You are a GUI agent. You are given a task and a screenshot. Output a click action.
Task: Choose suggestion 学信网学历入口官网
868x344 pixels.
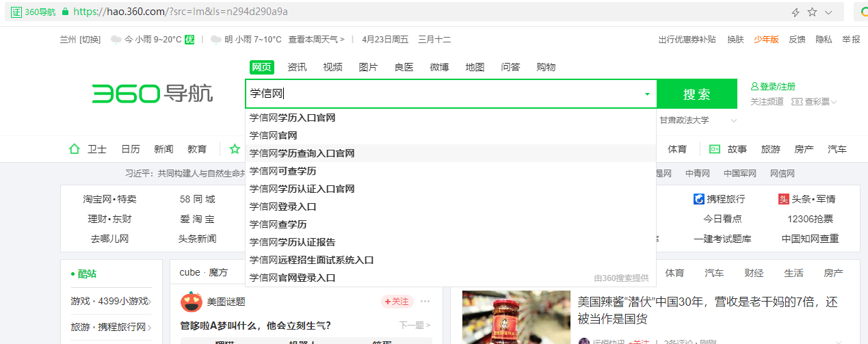point(451,118)
